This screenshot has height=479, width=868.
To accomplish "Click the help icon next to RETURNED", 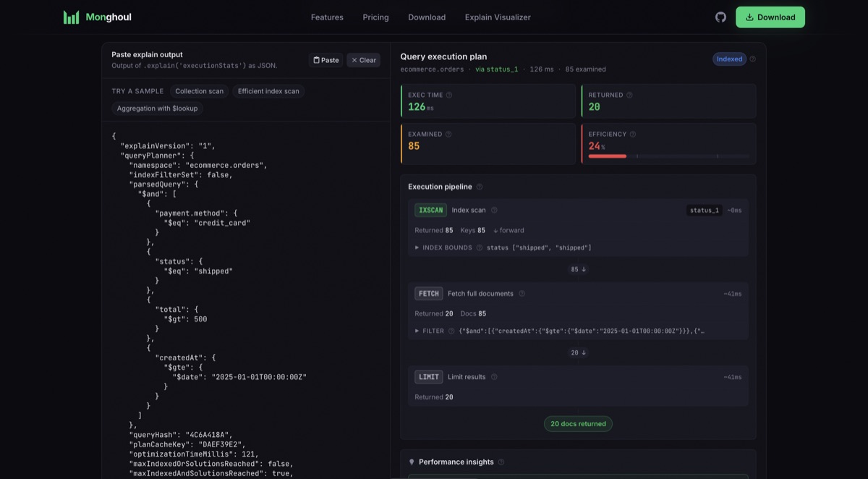I will coord(629,95).
